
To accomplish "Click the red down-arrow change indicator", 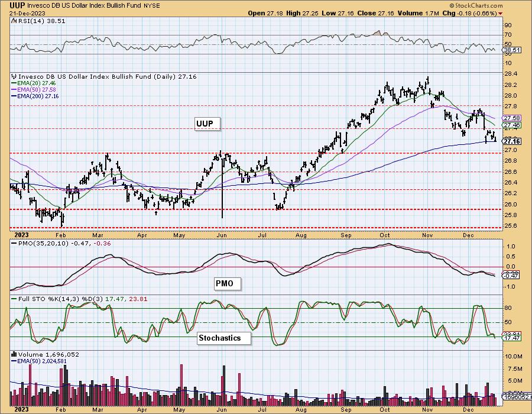I will pos(501,14).
